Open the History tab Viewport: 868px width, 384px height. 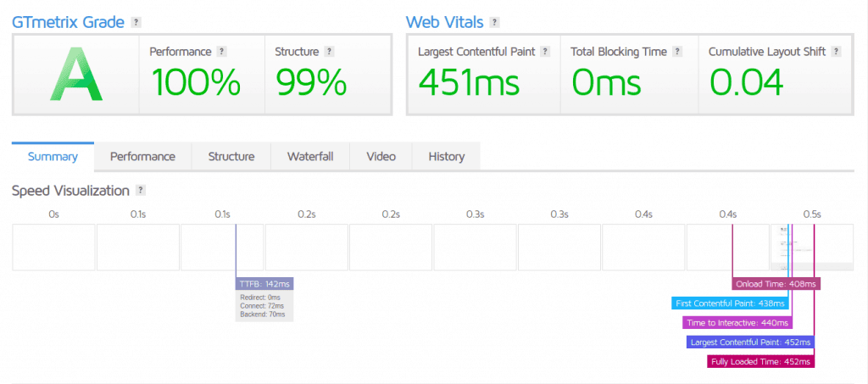446,157
